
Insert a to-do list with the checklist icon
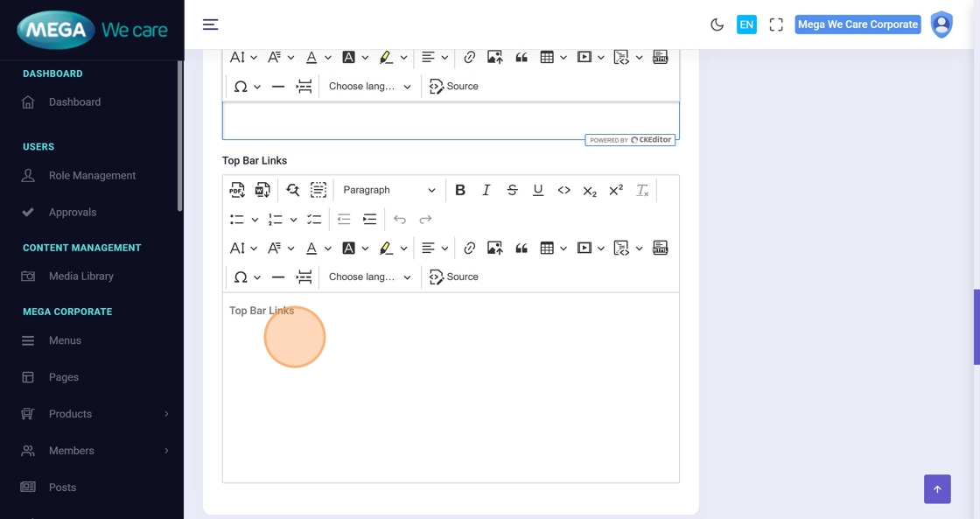click(x=314, y=219)
